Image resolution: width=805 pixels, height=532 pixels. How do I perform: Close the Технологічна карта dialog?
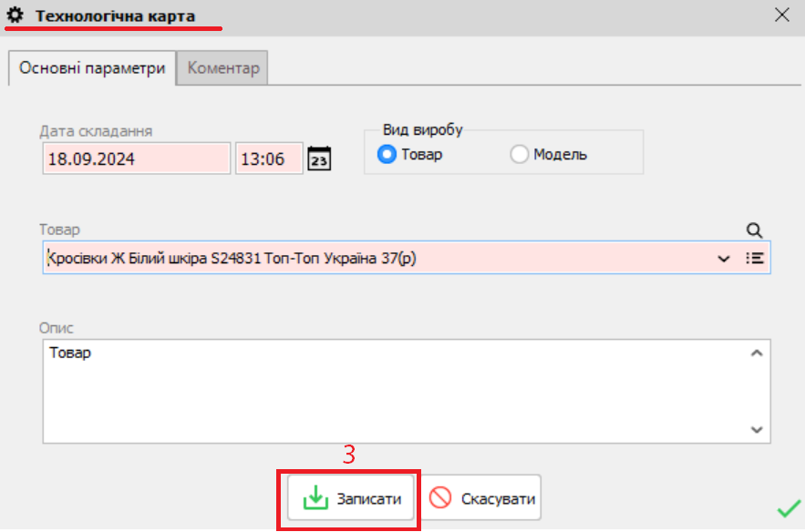pos(781,15)
